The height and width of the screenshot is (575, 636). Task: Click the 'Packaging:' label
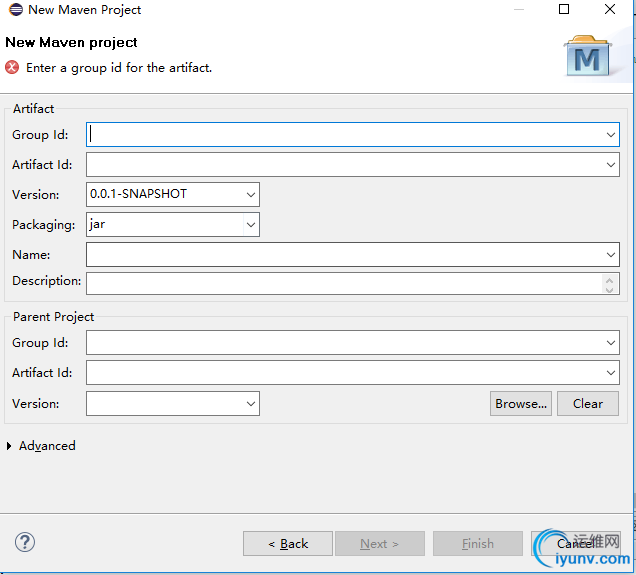43,225
